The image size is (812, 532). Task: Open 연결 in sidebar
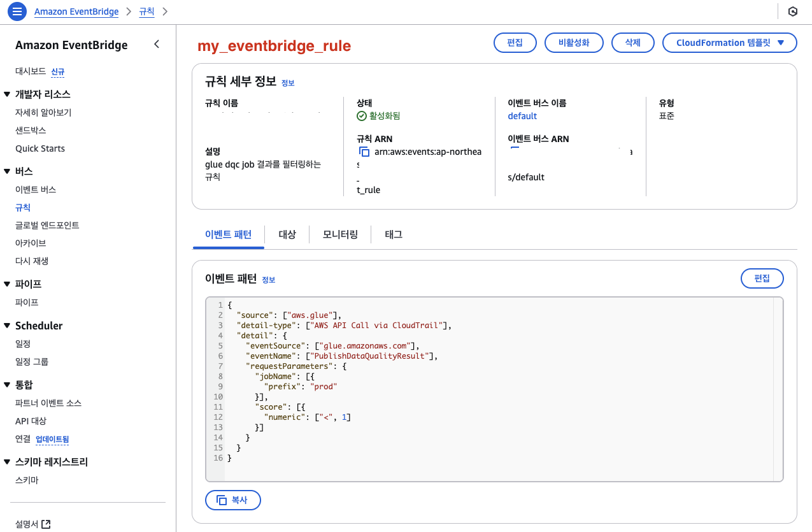23,439
